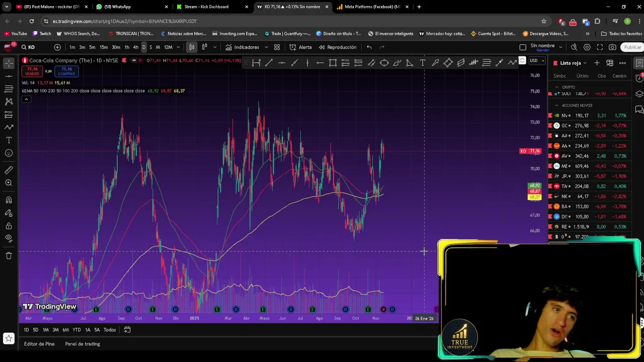644x362 pixels.
Task: Open favorites star toolbar button
Action: pyautogui.click(x=9, y=338)
